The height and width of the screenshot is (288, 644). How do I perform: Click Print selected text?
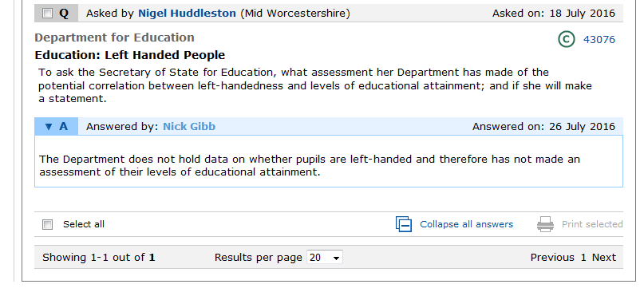[x=592, y=224]
